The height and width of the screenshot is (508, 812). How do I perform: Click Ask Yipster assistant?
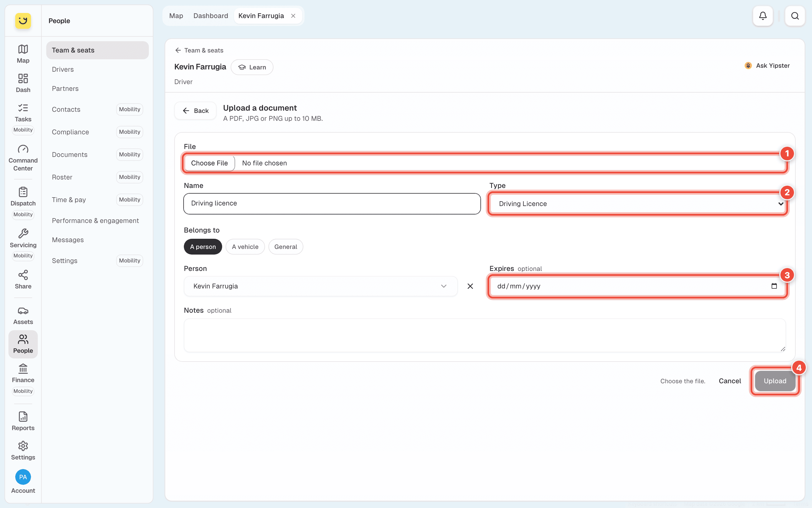click(767, 65)
